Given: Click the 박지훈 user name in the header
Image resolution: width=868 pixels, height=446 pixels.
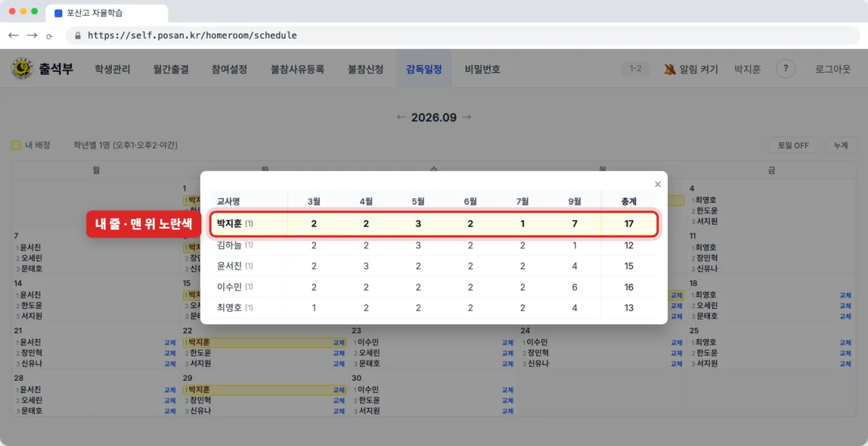Looking at the screenshot, I should [747, 69].
